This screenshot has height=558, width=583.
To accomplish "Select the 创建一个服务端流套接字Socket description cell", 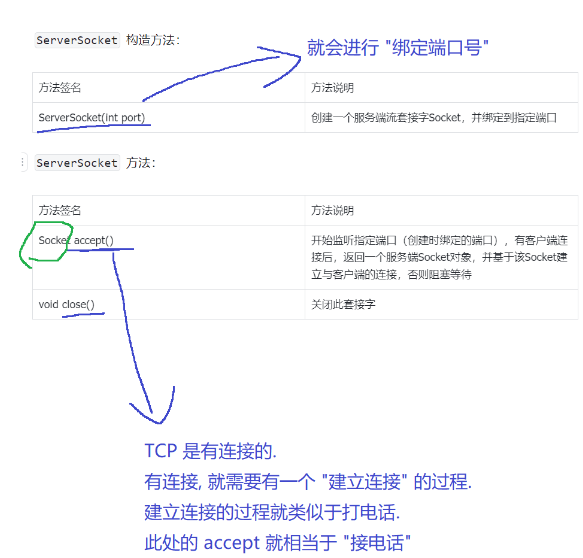I will (441, 117).
